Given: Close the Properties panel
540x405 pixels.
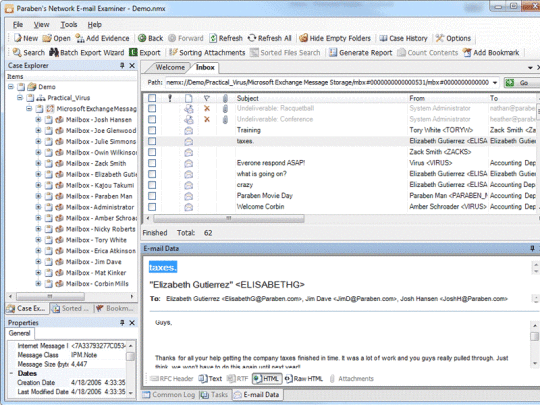Looking at the screenshot, I should click(x=132, y=323).
